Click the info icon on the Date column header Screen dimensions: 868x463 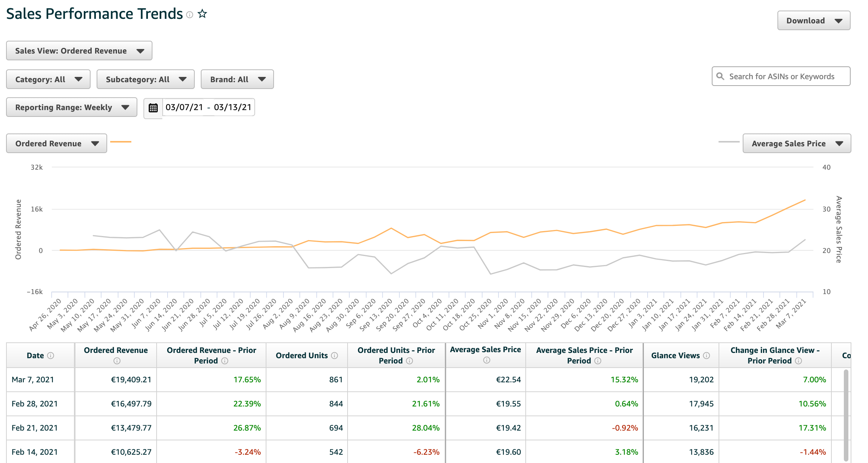click(51, 356)
